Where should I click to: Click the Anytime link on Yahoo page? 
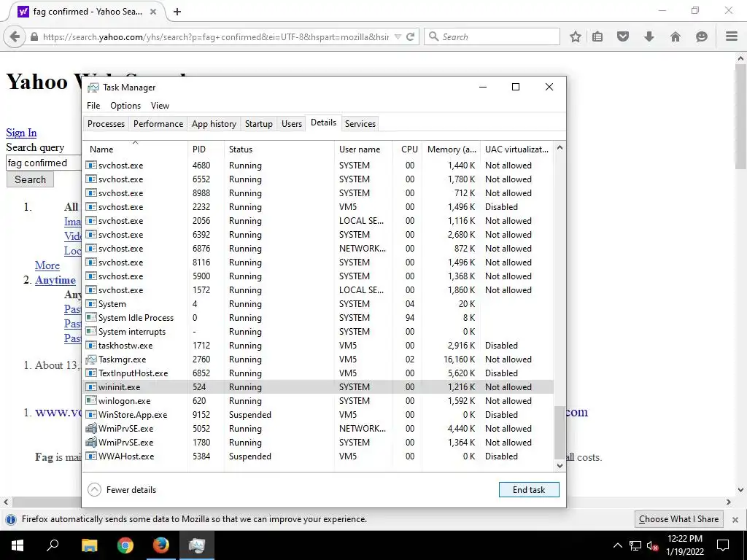coord(55,279)
